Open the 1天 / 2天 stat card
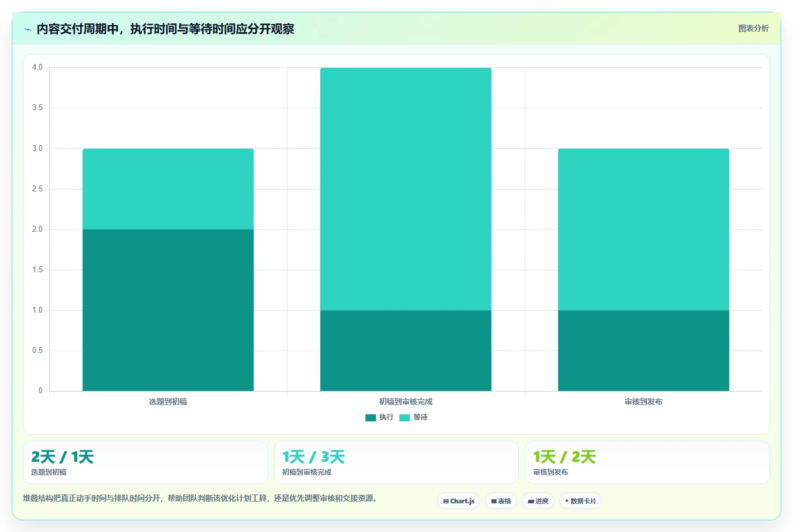 point(647,462)
